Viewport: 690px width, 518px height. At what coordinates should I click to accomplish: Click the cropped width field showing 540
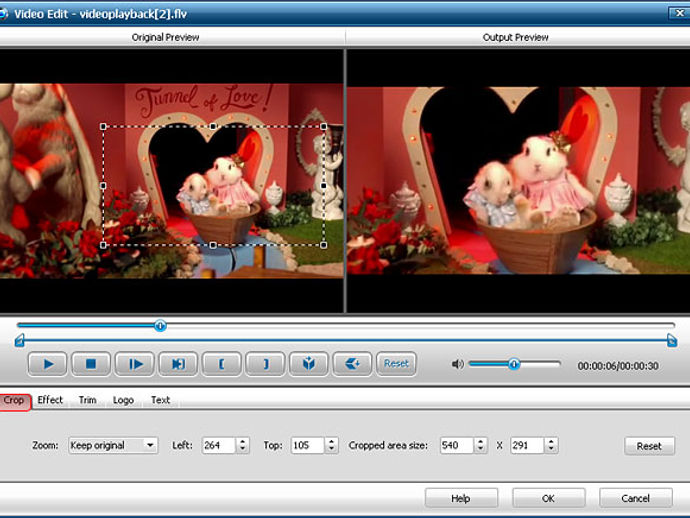click(457, 445)
